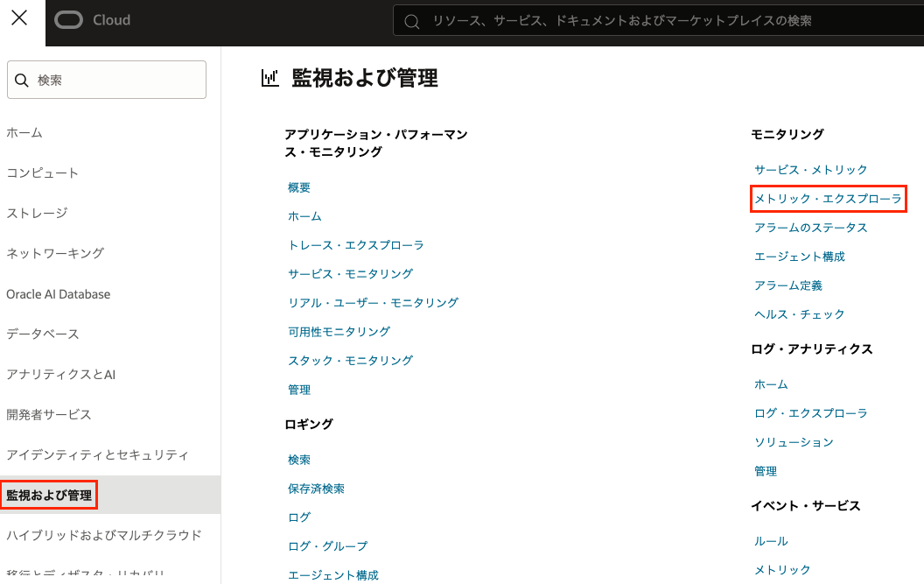Click アプリケーション・パフォーマンス・モニタリング heading
The width and height of the screenshot is (924, 584).
376,144
